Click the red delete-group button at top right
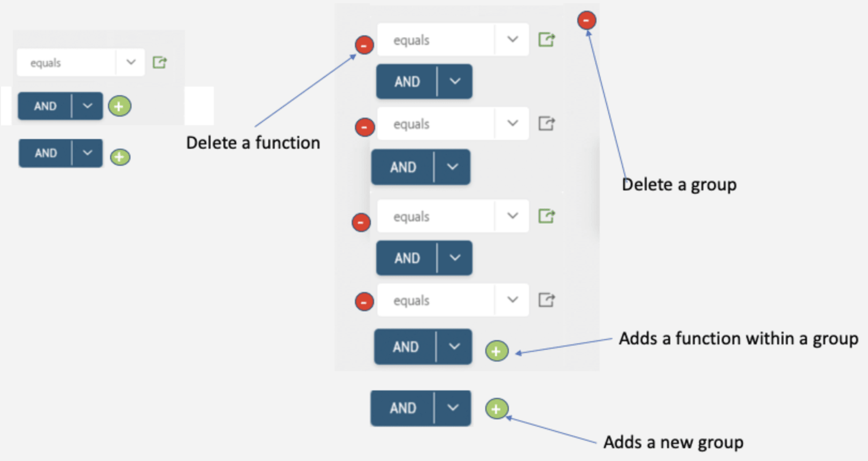868x461 pixels. (x=586, y=20)
